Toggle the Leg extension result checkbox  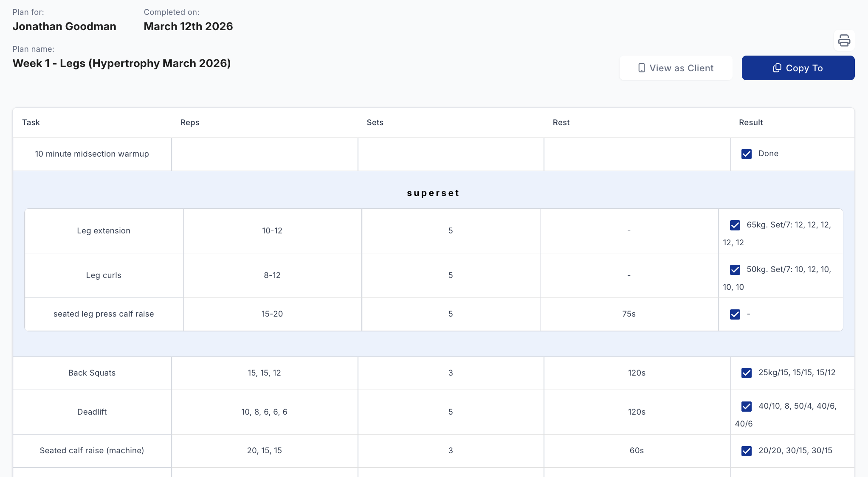pyautogui.click(x=735, y=225)
